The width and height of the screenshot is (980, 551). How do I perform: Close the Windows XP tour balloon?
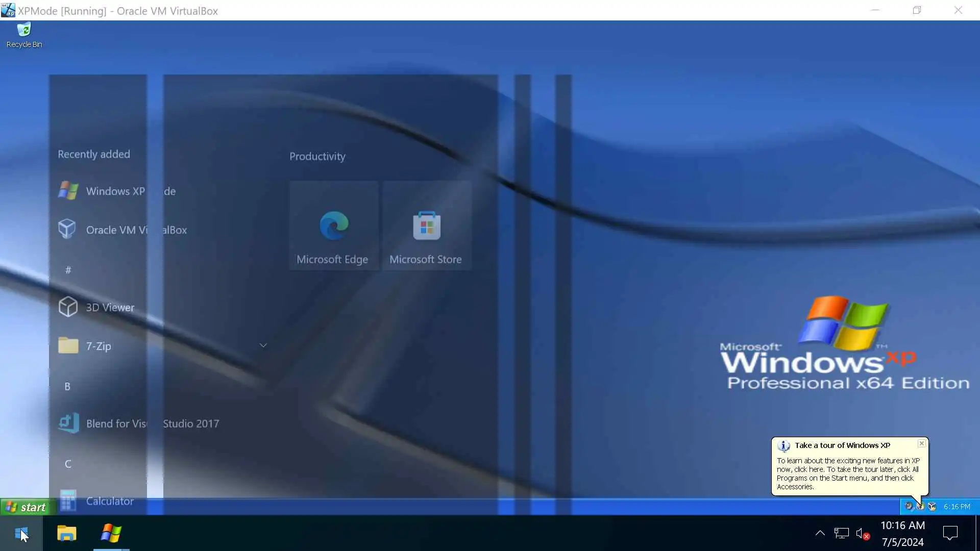[921, 443]
